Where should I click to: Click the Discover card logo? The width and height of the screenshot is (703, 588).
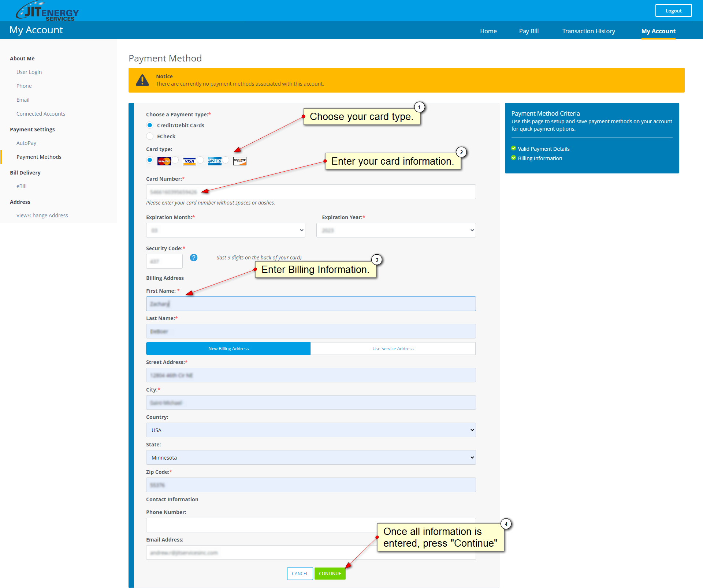(240, 161)
